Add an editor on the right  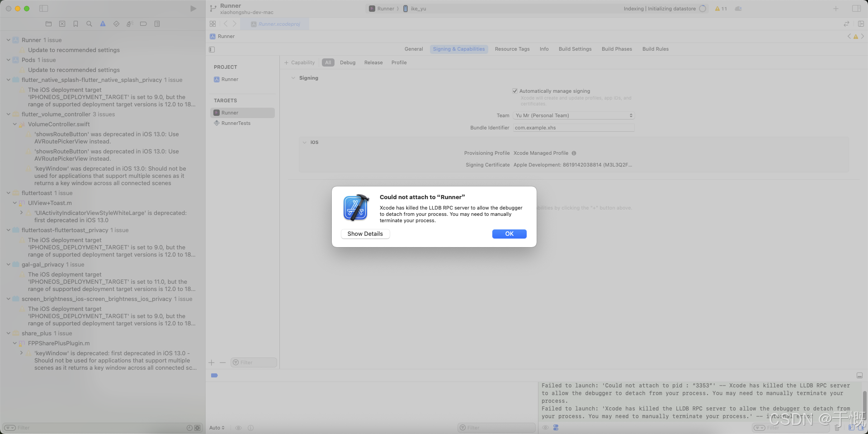click(861, 24)
